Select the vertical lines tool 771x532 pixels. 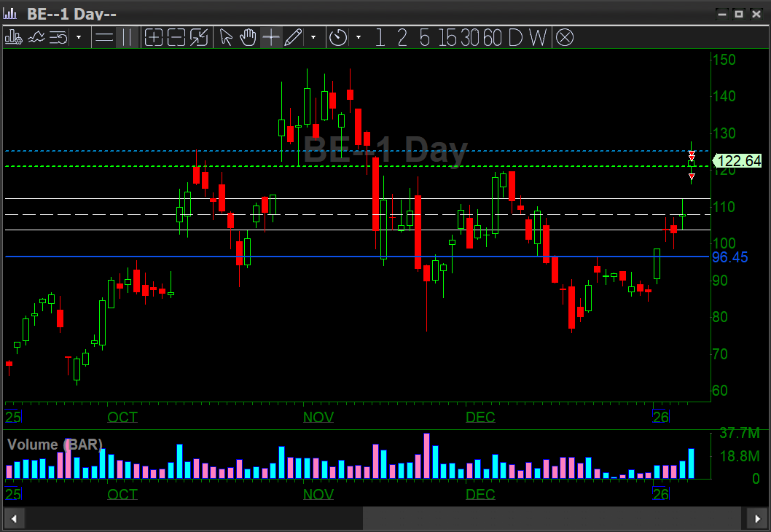tap(127, 37)
